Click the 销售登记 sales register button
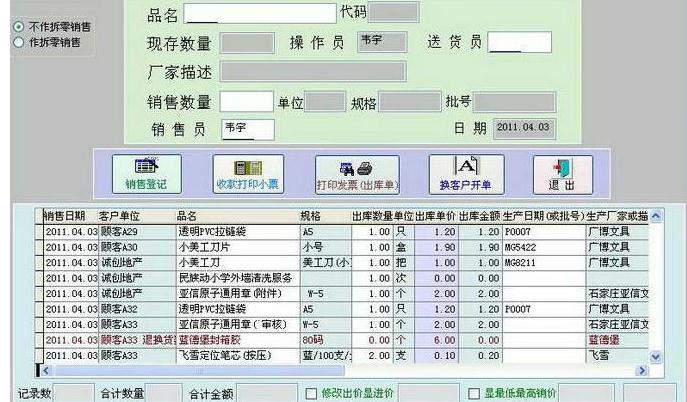The height and width of the screenshot is (402, 687). (147, 174)
